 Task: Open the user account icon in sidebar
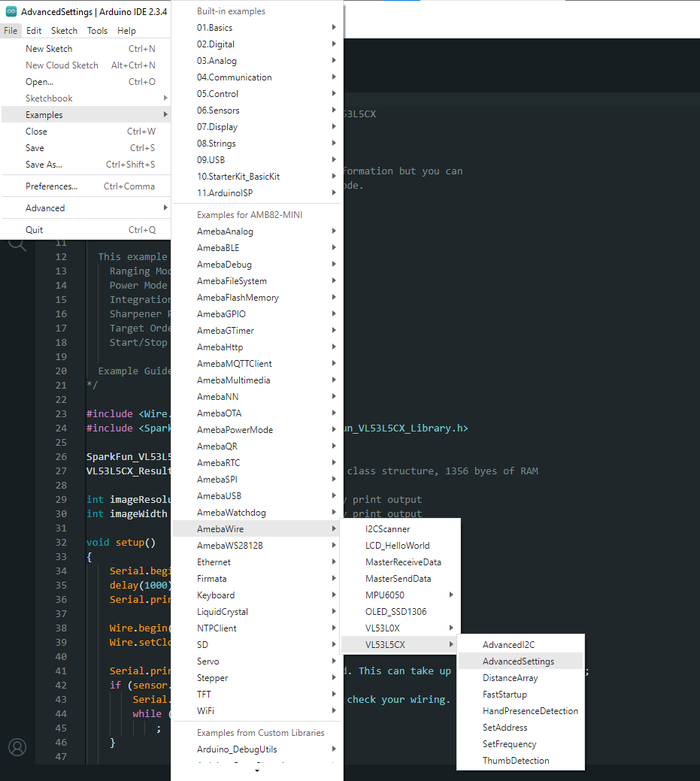pos(17,746)
